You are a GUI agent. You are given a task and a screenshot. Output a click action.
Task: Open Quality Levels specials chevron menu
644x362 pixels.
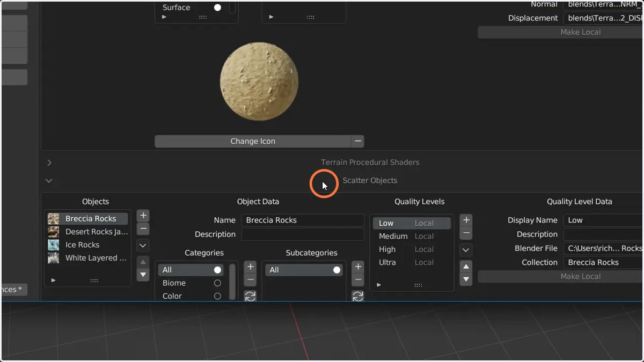click(466, 250)
